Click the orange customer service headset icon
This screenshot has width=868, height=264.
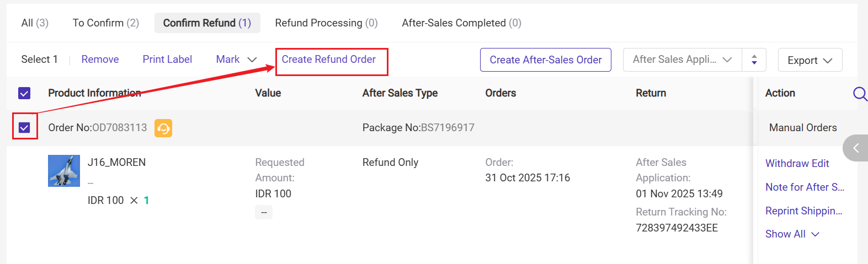pyautogui.click(x=163, y=128)
